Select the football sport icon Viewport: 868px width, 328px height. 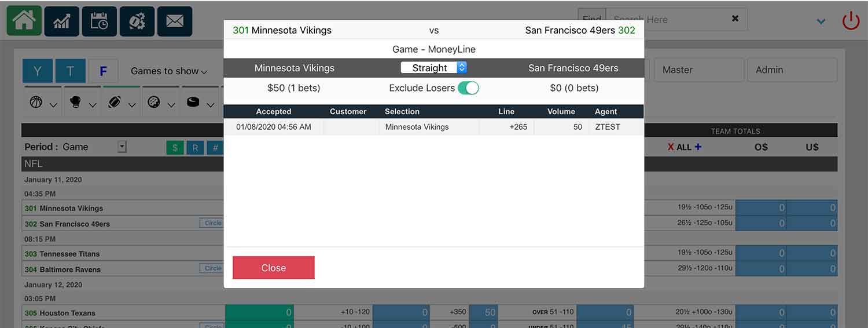point(115,103)
